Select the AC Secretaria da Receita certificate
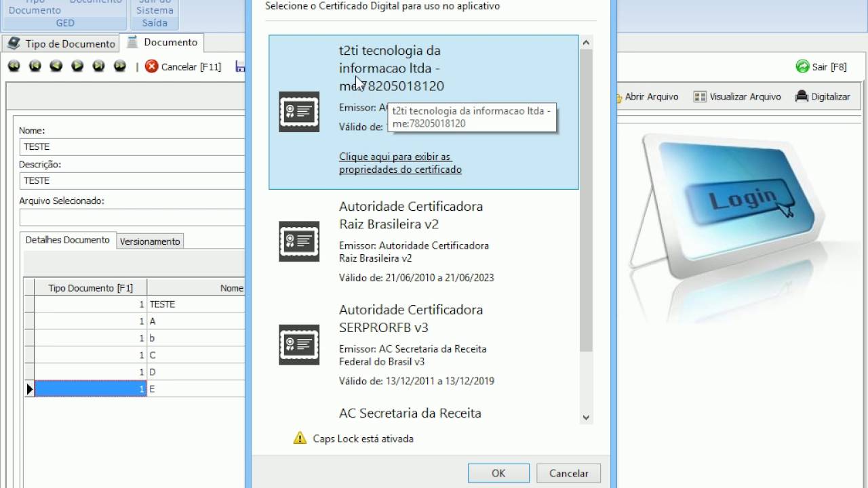The image size is (868, 488). 424,413
